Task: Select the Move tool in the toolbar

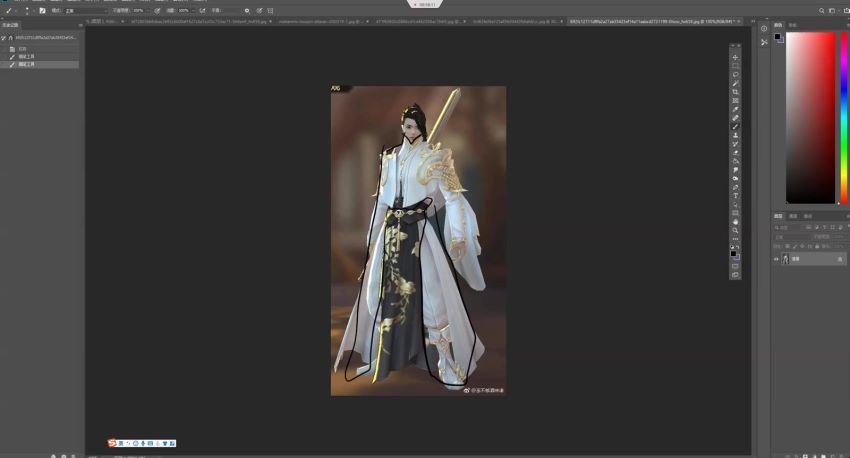Action: pyautogui.click(x=735, y=57)
